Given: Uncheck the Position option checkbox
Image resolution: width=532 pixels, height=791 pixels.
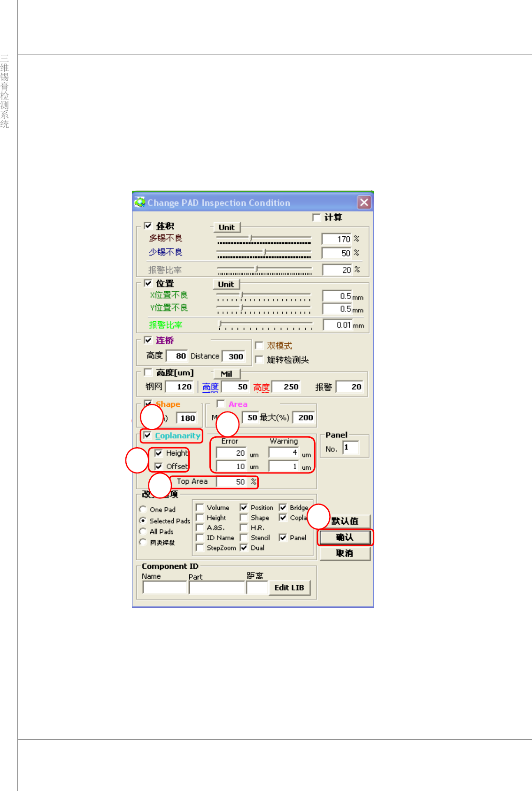Looking at the screenshot, I should [244, 507].
